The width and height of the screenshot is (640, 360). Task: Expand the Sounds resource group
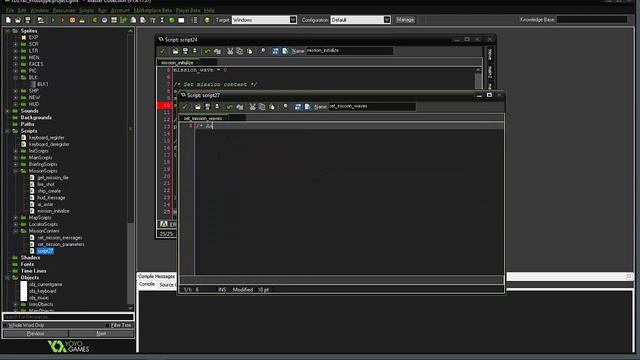(x=7, y=111)
